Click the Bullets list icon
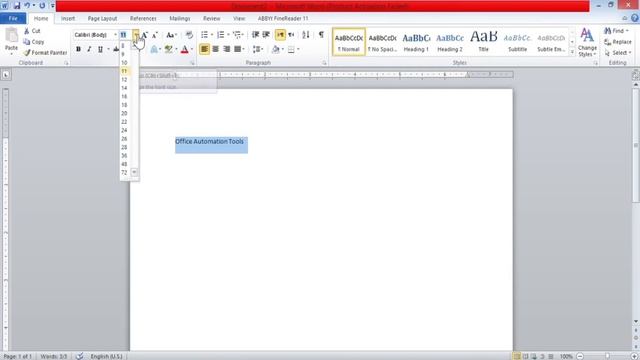Image resolution: width=640 pixels, height=360 pixels. (x=204, y=35)
